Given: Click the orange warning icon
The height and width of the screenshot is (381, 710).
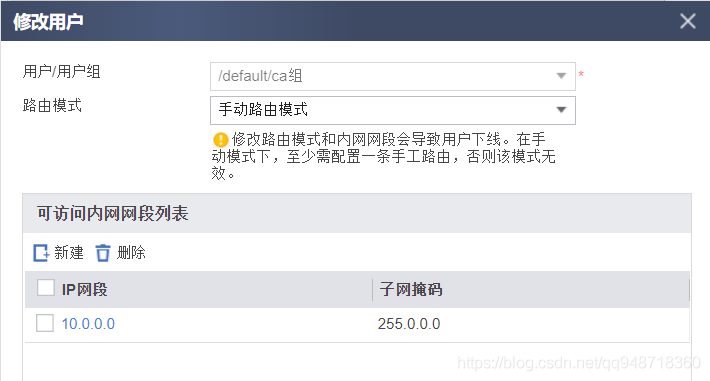Looking at the screenshot, I should (221, 140).
